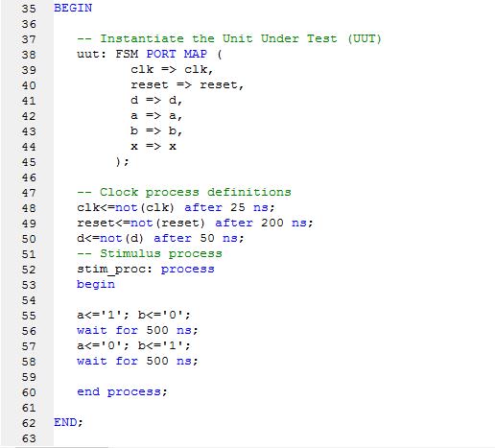Image resolution: width=495 pixels, height=448 pixels.
Task: Click line number 35 in the gutter
Action: click(x=29, y=9)
